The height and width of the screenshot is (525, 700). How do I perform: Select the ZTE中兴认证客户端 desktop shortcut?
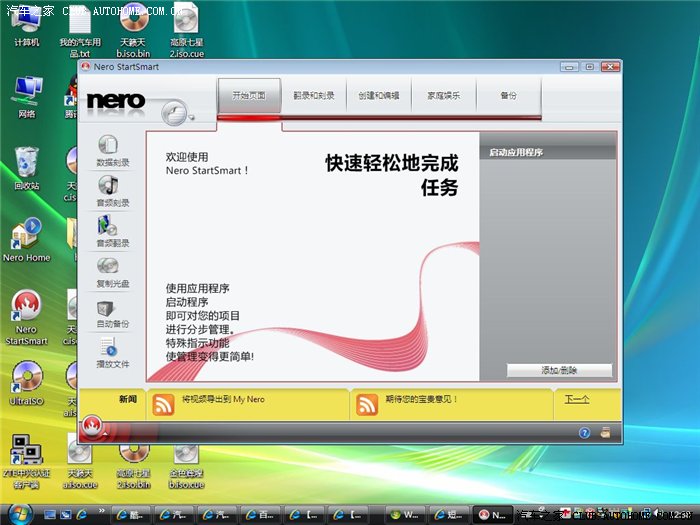pyautogui.click(x=26, y=461)
